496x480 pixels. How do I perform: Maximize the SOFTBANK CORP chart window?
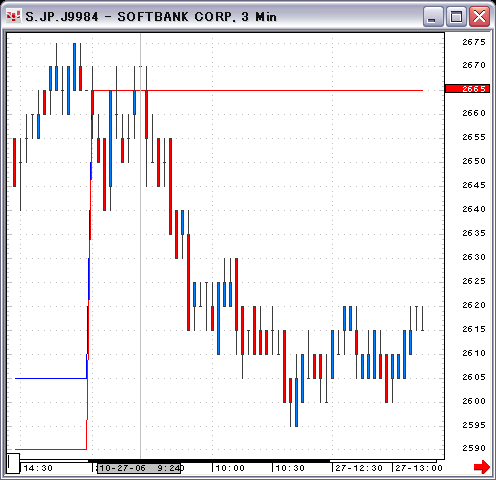pos(456,16)
